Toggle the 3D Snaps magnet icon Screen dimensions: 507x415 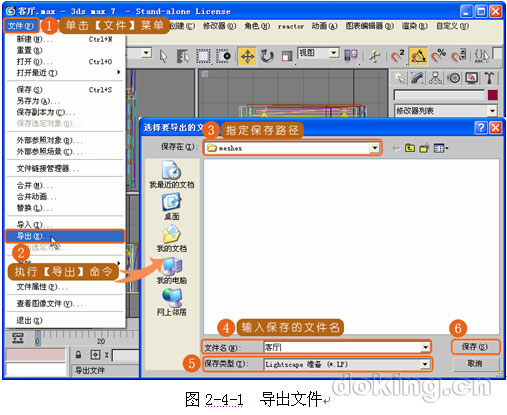click(397, 56)
